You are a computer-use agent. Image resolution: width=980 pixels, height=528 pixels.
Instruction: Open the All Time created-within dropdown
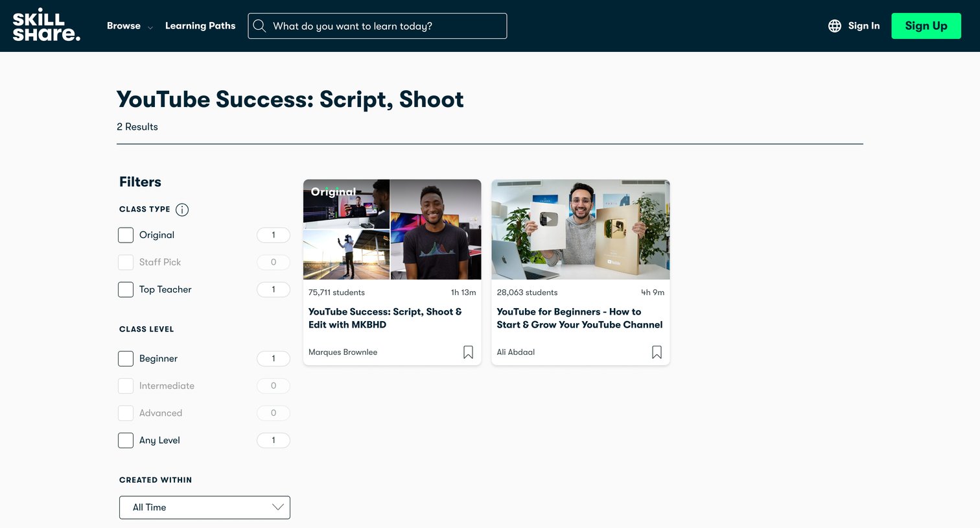205,507
